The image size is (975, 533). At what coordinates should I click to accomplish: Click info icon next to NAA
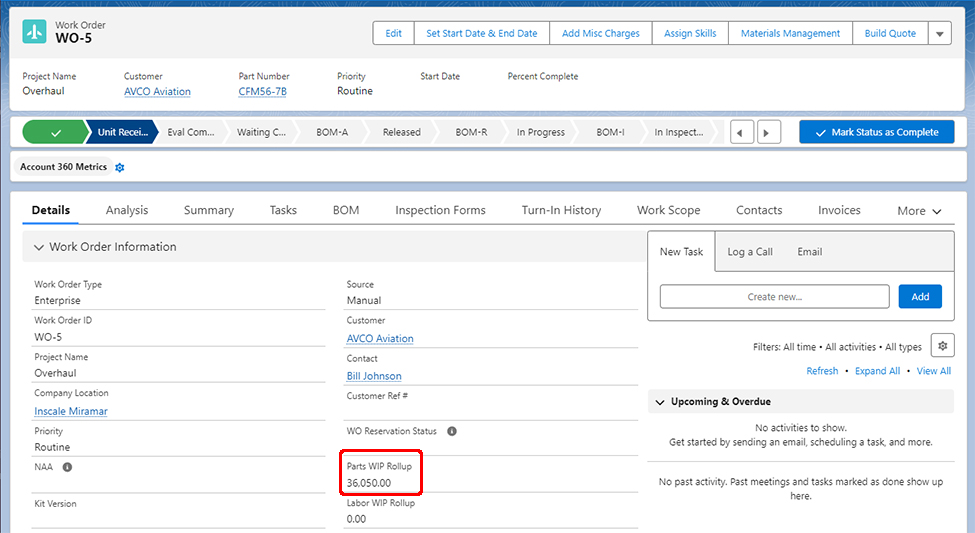click(67, 467)
